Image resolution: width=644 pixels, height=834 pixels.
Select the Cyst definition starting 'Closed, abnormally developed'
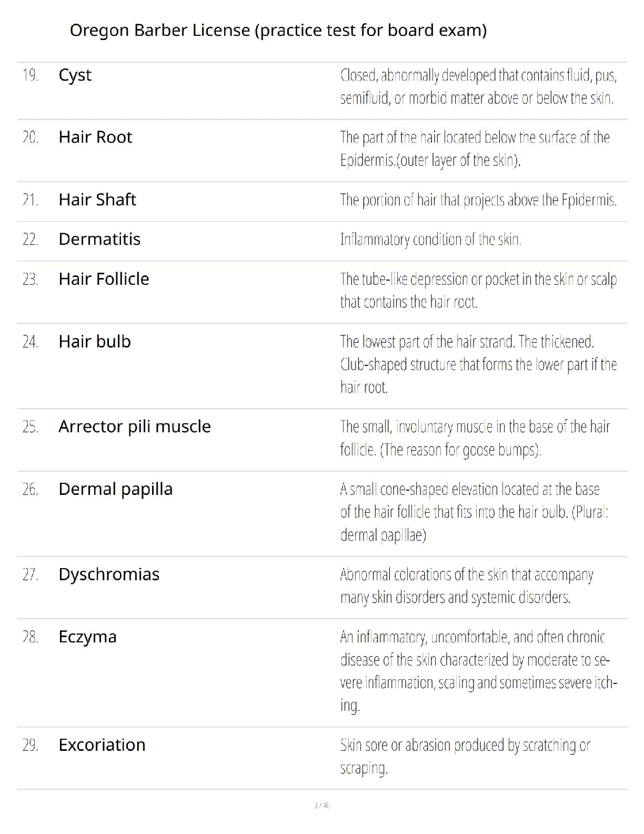coord(478,87)
